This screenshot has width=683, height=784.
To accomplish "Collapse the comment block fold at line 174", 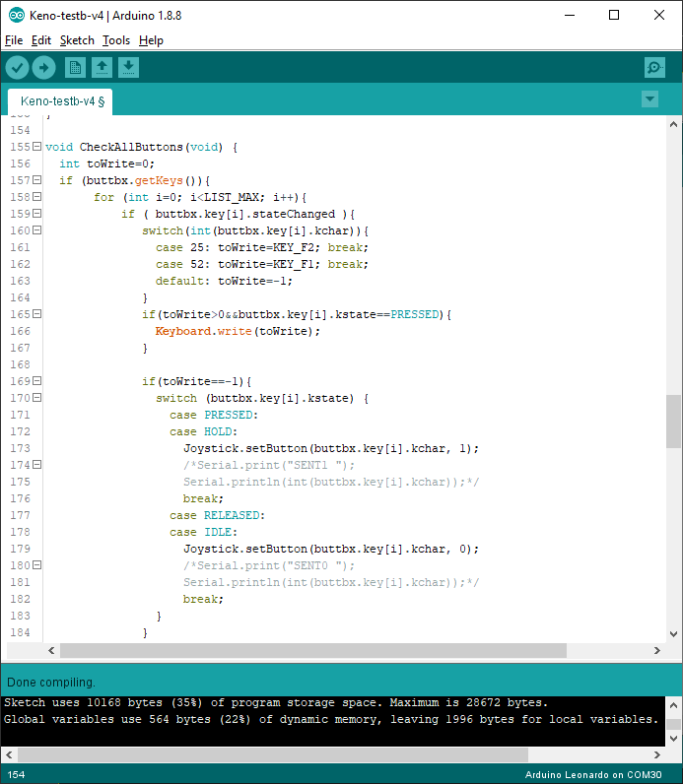I will [36, 465].
